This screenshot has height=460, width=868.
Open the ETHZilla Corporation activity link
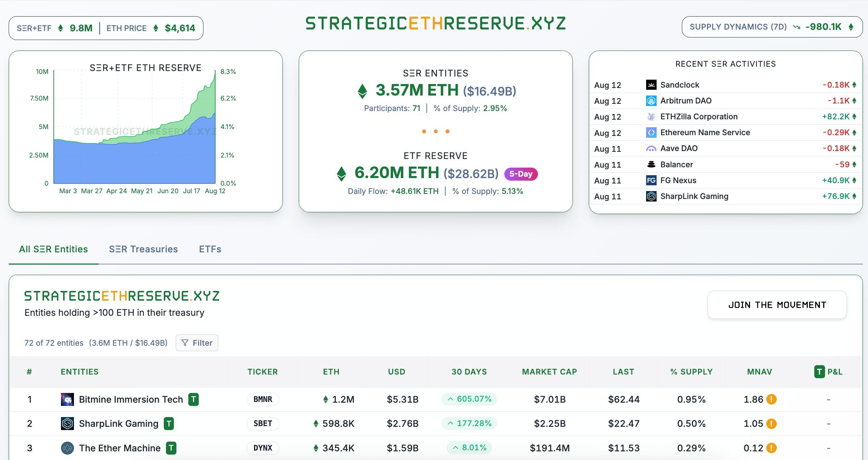699,117
